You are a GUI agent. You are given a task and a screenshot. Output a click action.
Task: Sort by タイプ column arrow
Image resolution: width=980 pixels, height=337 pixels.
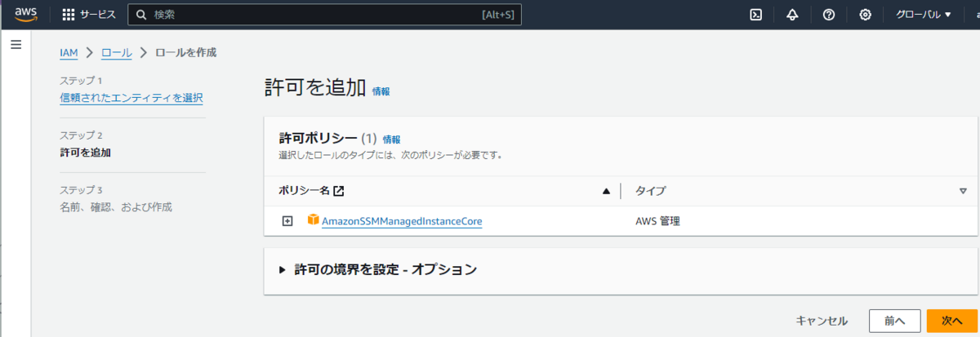pyautogui.click(x=963, y=191)
